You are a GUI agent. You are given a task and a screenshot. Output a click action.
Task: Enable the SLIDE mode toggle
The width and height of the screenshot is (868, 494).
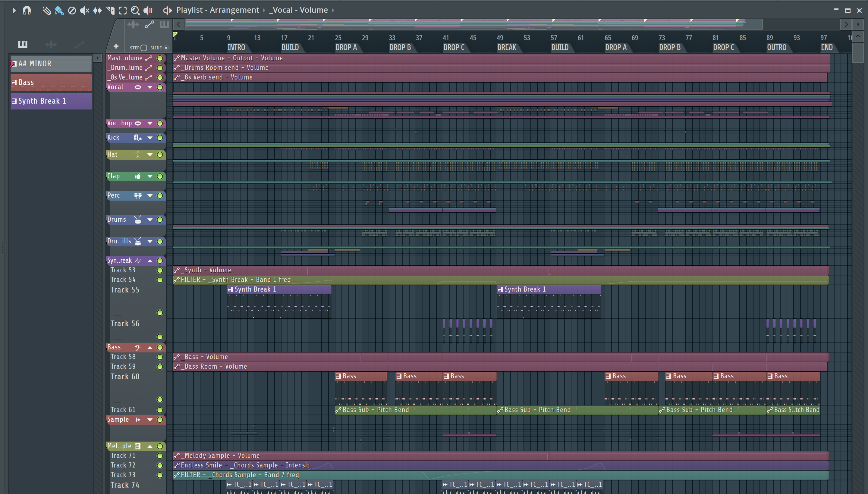click(x=166, y=48)
